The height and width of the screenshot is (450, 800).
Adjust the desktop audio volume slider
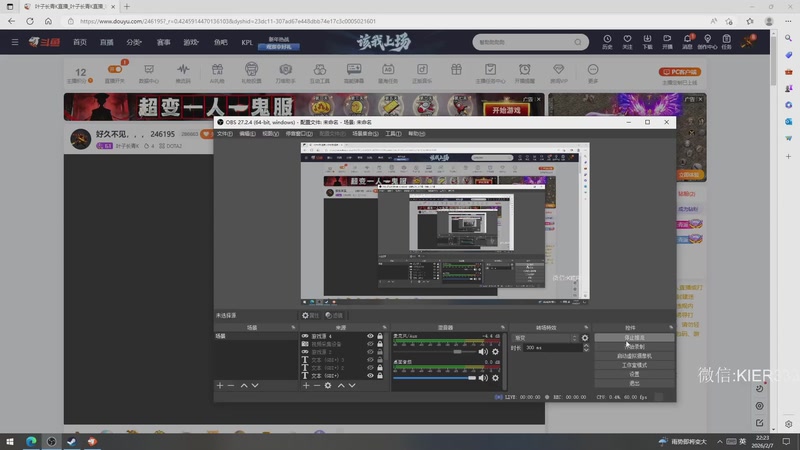click(435, 378)
